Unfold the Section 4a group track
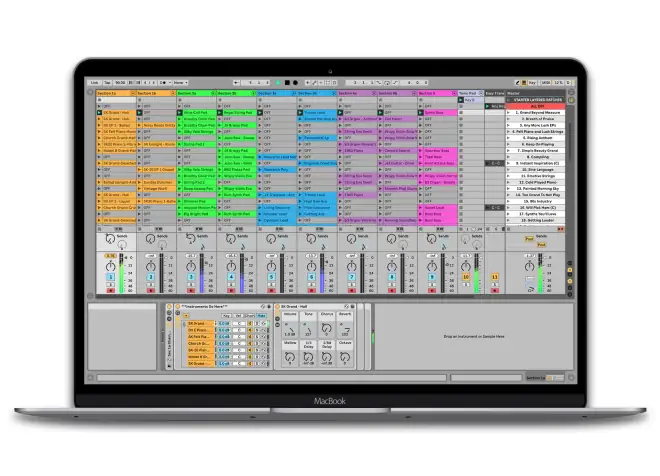 pos(374,93)
